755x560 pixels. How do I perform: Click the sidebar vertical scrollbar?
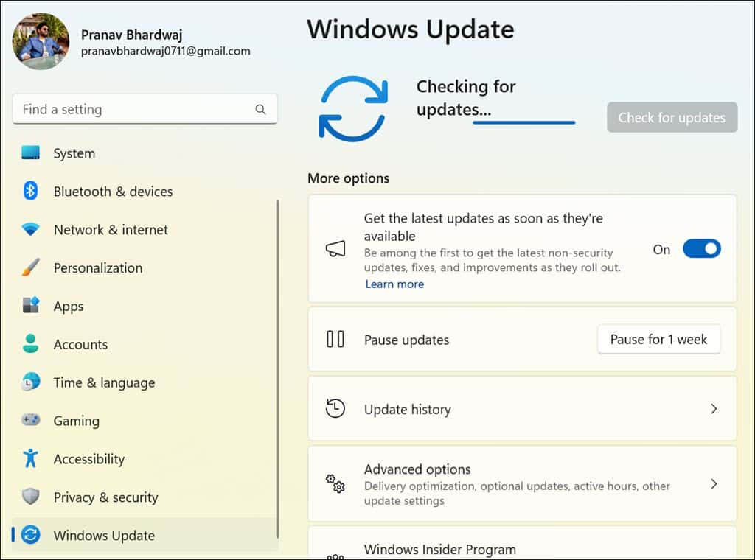[x=278, y=369]
